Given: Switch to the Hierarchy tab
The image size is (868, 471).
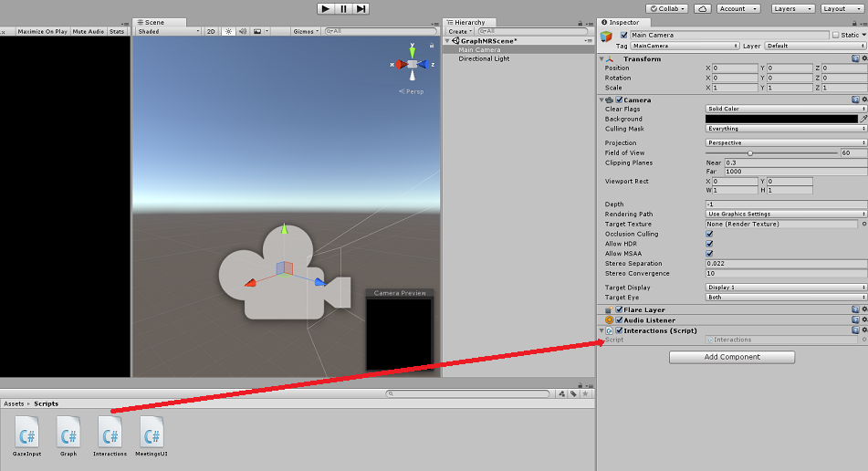Looking at the screenshot, I should click(x=469, y=23).
